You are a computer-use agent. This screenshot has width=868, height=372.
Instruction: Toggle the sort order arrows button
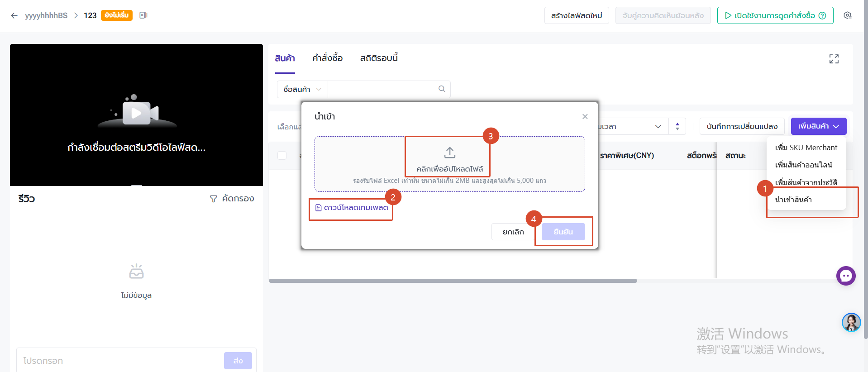[677, 126]
